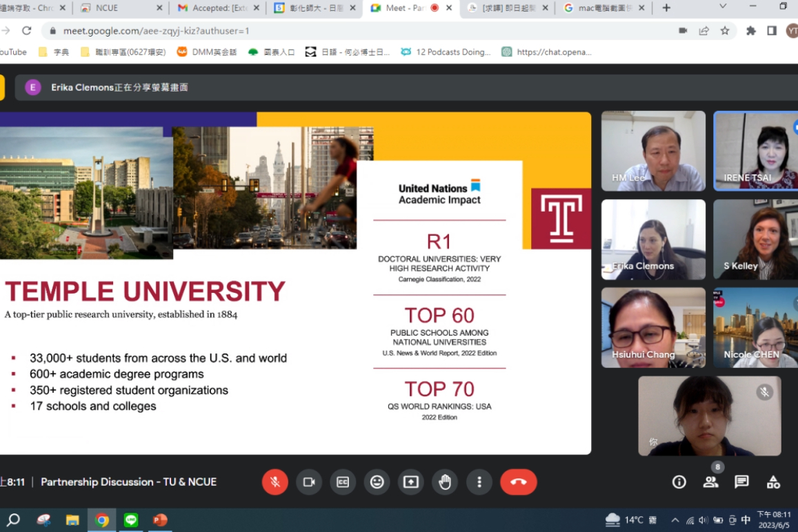
Task: Open Windows taskbar search
Action: 13,520
